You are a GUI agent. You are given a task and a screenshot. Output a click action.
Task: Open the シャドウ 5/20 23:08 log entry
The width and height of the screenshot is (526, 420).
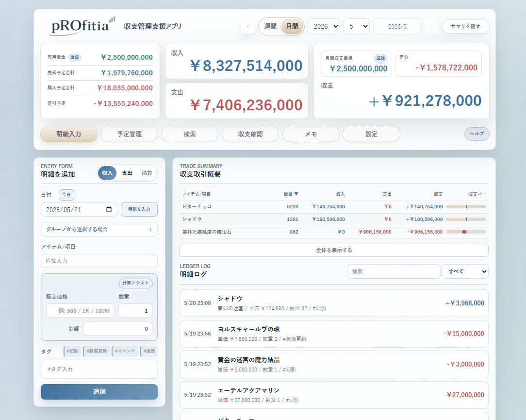334,303
